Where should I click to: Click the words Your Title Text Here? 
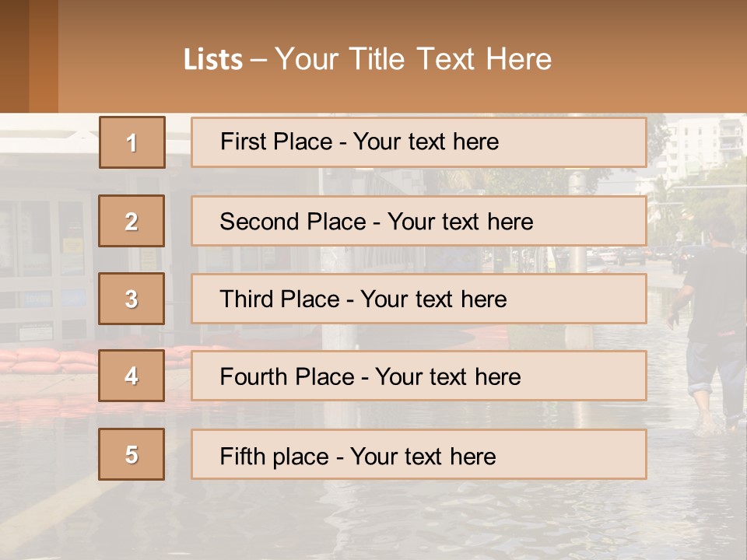click(x=413, y=59)
